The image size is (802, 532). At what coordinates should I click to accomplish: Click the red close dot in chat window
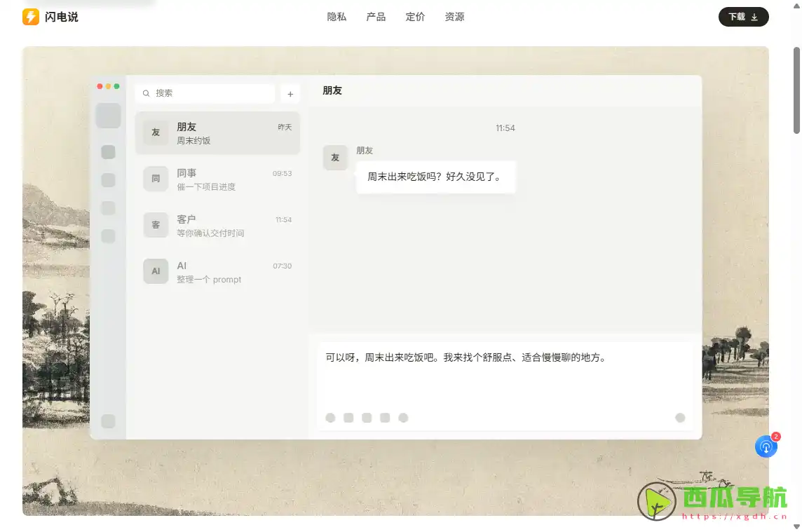100,86
